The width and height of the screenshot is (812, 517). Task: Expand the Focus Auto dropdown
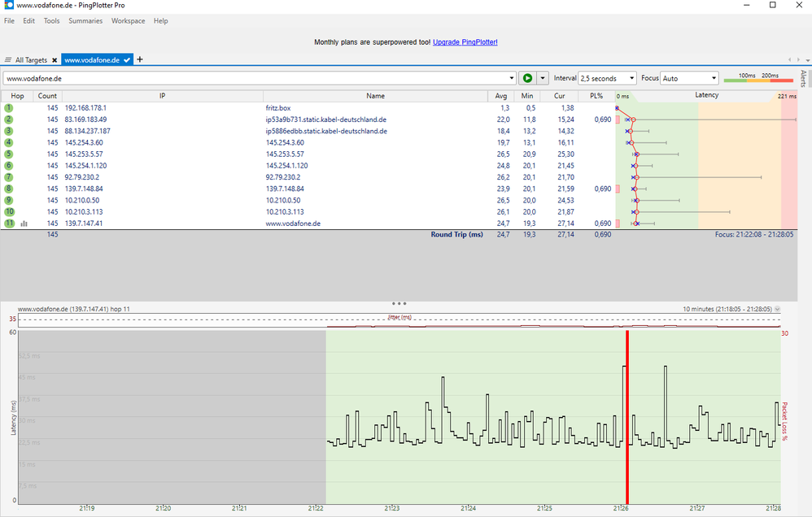click(690, 79)
